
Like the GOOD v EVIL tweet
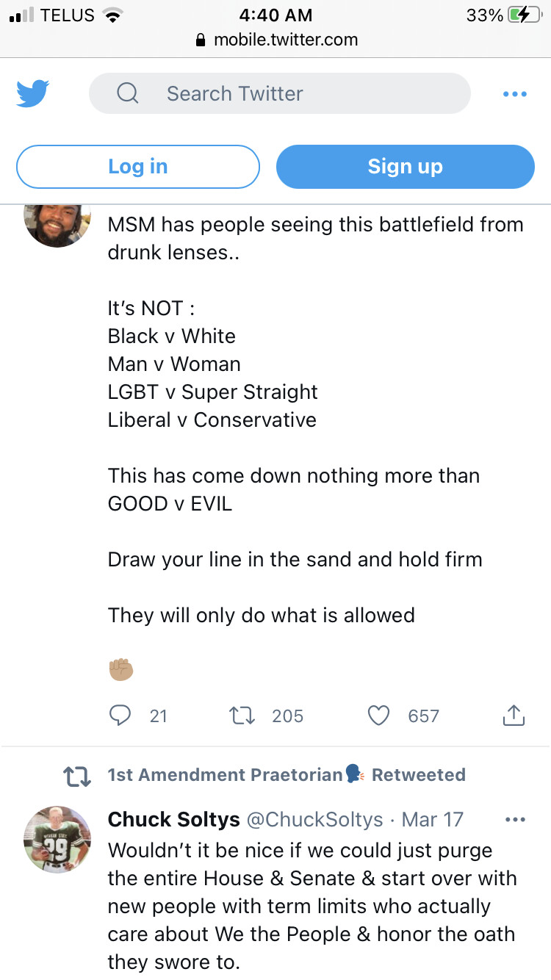pos(378,715)
